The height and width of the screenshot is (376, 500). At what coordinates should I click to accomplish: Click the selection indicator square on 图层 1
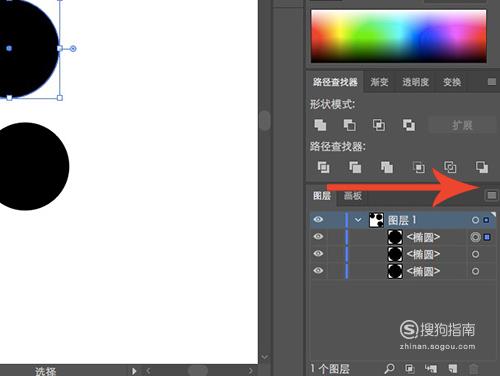click(486, 220)
